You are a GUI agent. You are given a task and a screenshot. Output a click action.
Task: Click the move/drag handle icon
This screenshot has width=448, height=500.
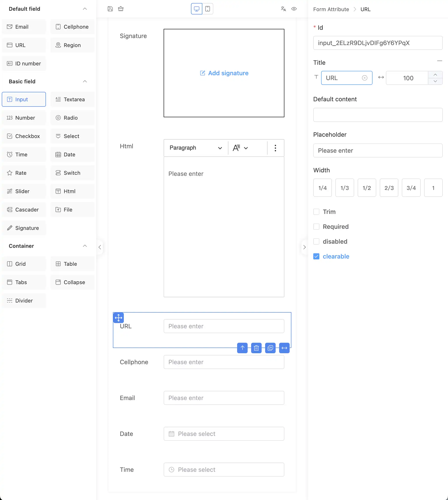119,317
